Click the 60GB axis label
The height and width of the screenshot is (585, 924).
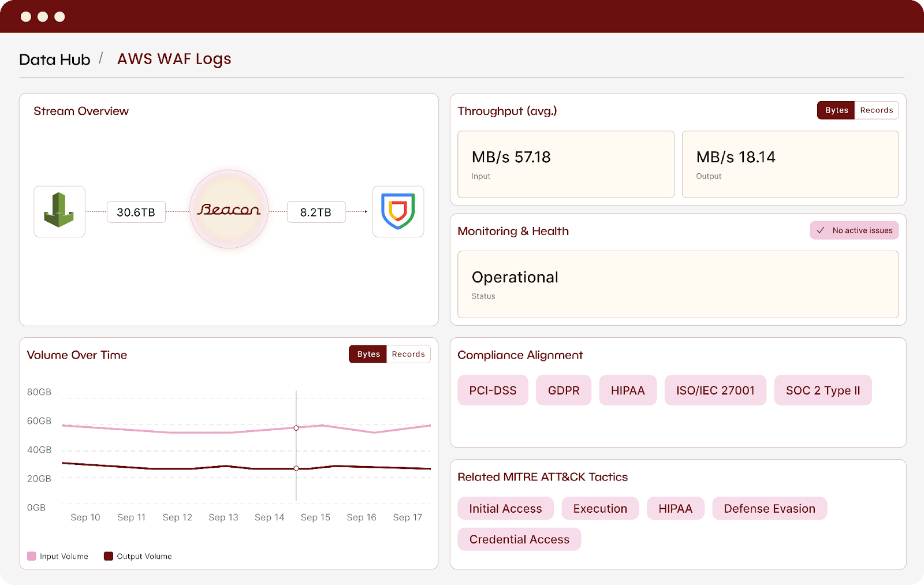(39, 421)
